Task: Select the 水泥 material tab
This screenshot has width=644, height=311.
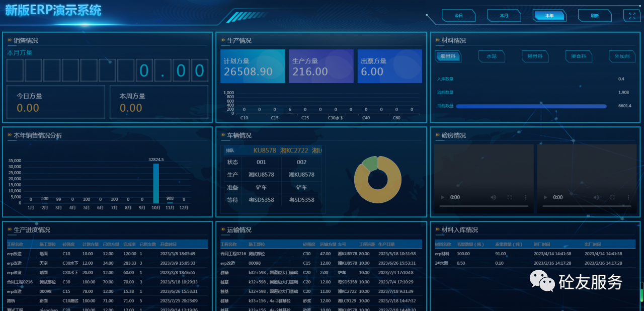Action: click(491, 56)
